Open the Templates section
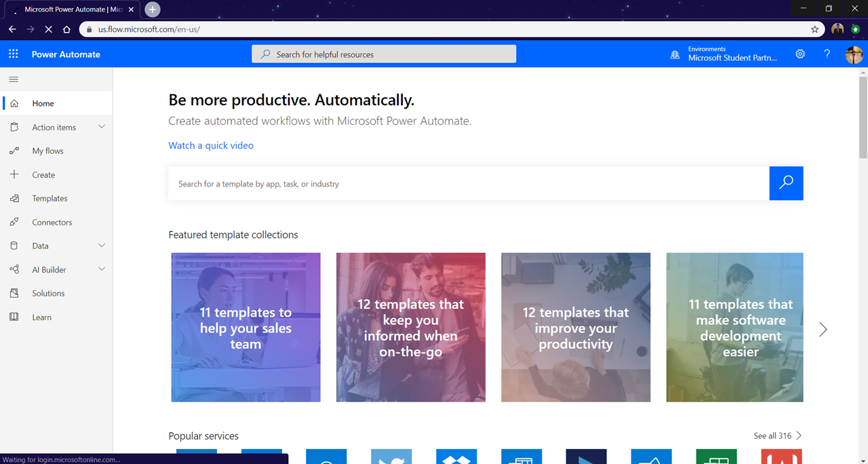 [49, 198]
